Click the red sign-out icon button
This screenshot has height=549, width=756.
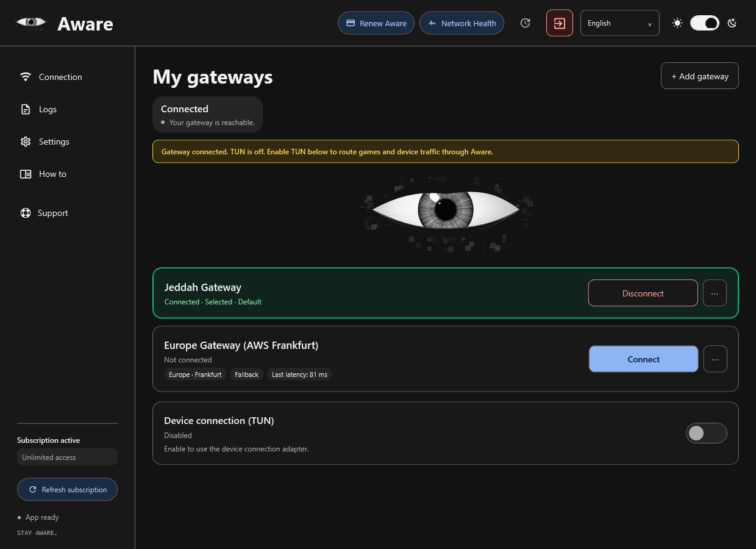[560, 23]
